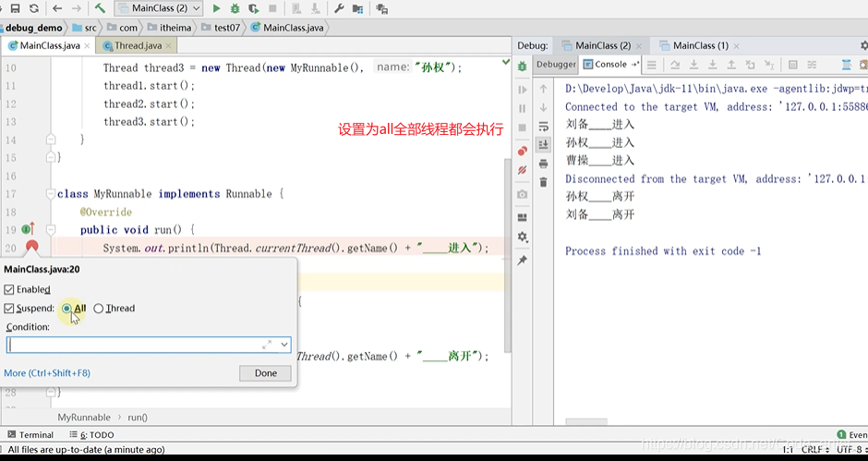Image resolution: width=868 pixels, height=461 pixels.
Task: Open Project Structure folder icon in toolbar
Action: click(x=358, y=8)
